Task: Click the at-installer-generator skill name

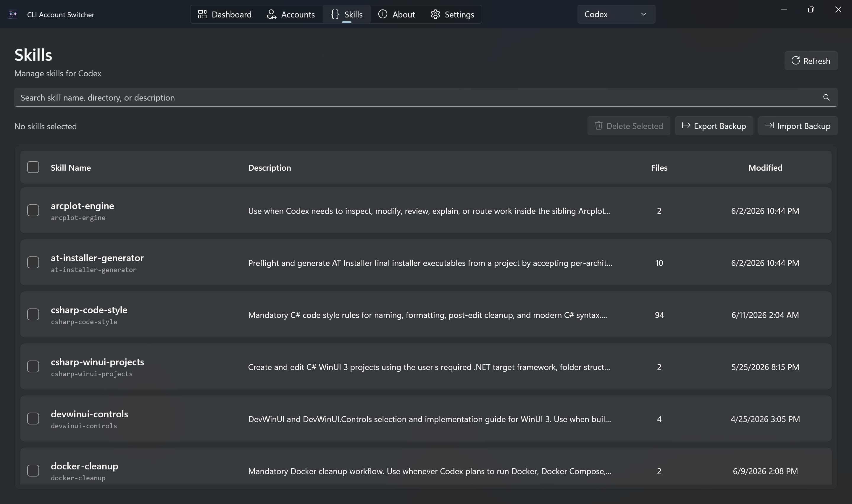Action: pos(97,258)
